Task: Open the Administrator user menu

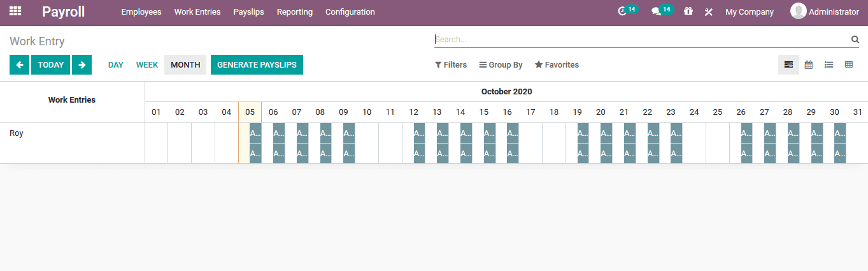Action: pos(825,11)
